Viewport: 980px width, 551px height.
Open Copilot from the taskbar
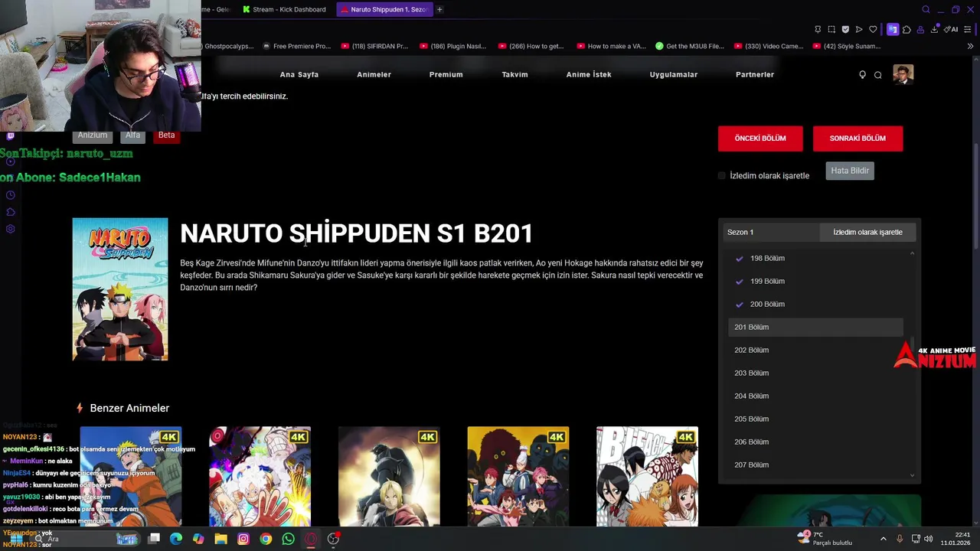198,539
